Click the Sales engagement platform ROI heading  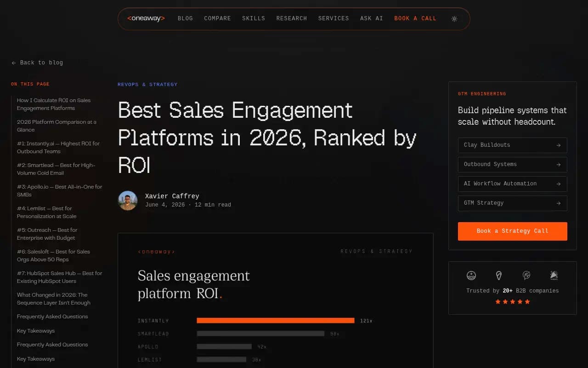[x=194, y=284]
